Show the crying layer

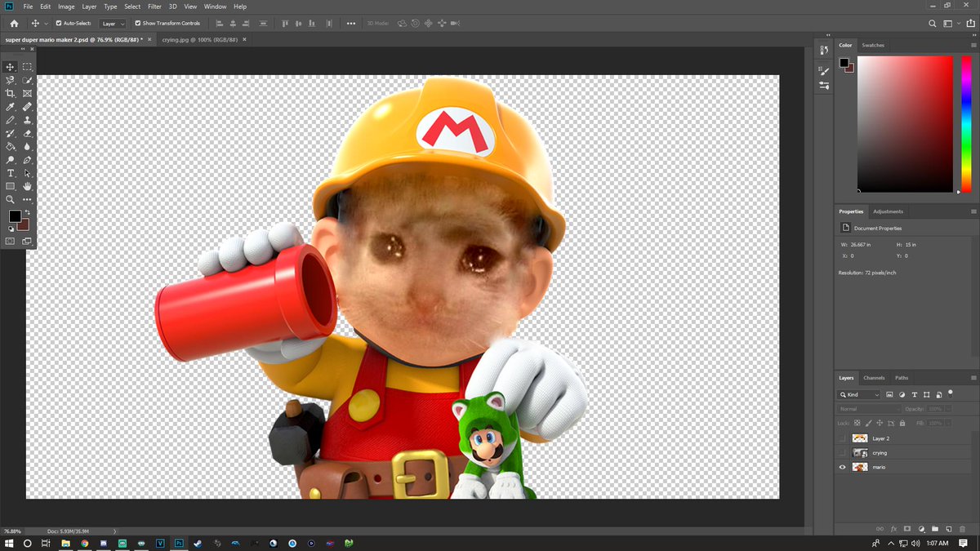(x=843, y=452)
